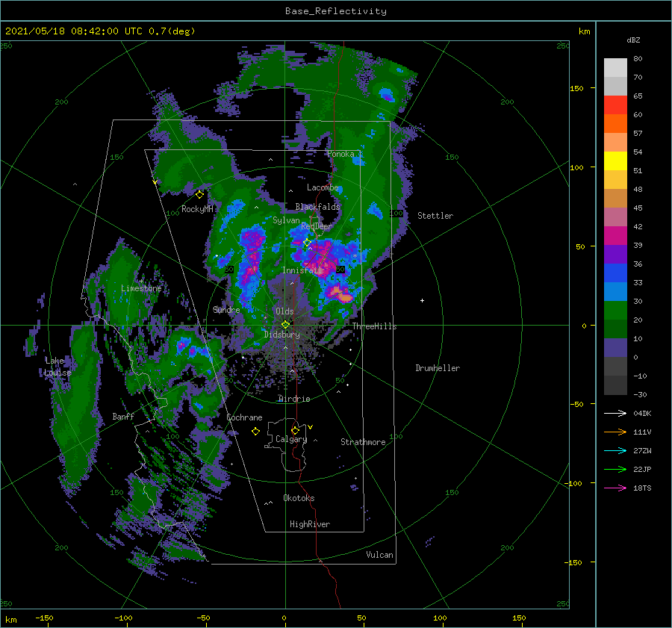Image resolution: width=672 pixels, height=628 pixels.
Task: Click the -30 dBZ value in legend
Action: point(640,394)
